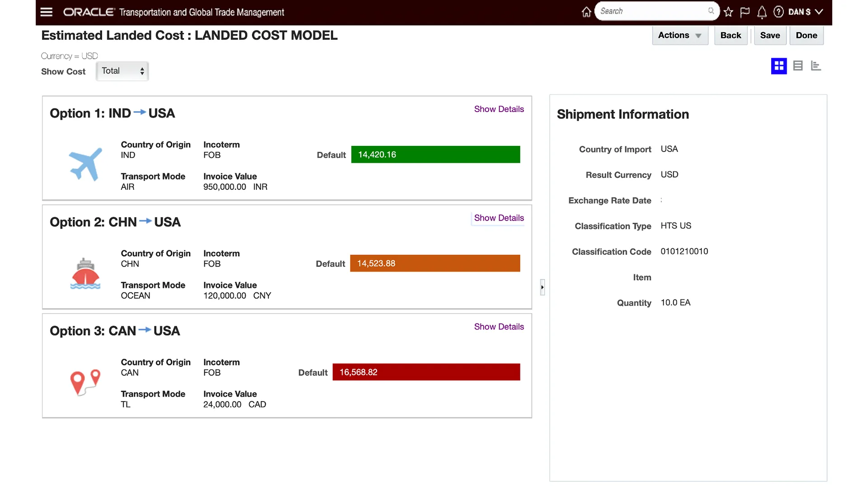The image size is (868, 488).
Task: Switch to card grid view
Action: pyautogui.click(x=778, y=66)
